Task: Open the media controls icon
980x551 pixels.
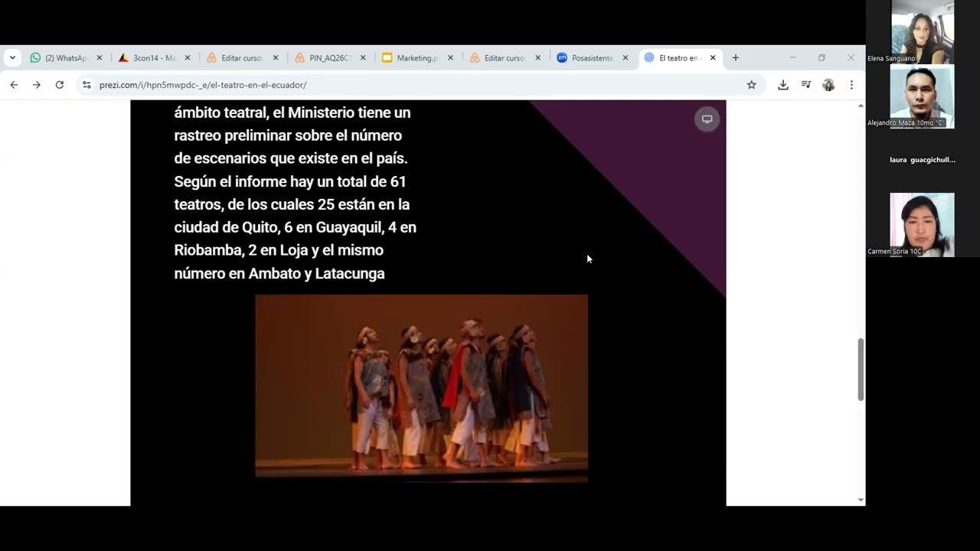Action: (x=805, y=85)
